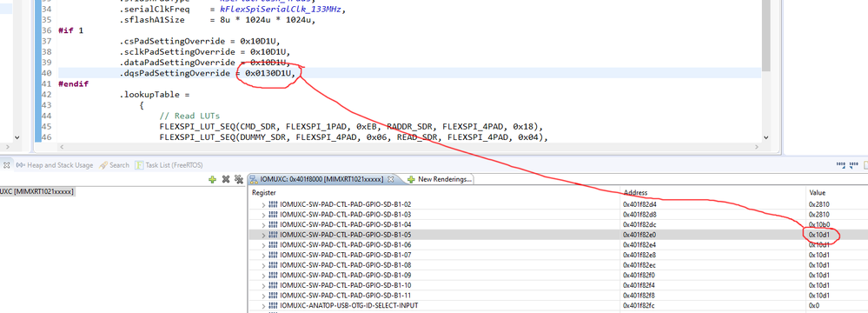This screenshot has height=313, width=868.
Task: Click the .sflashA1Size code line
Action: 217,21
